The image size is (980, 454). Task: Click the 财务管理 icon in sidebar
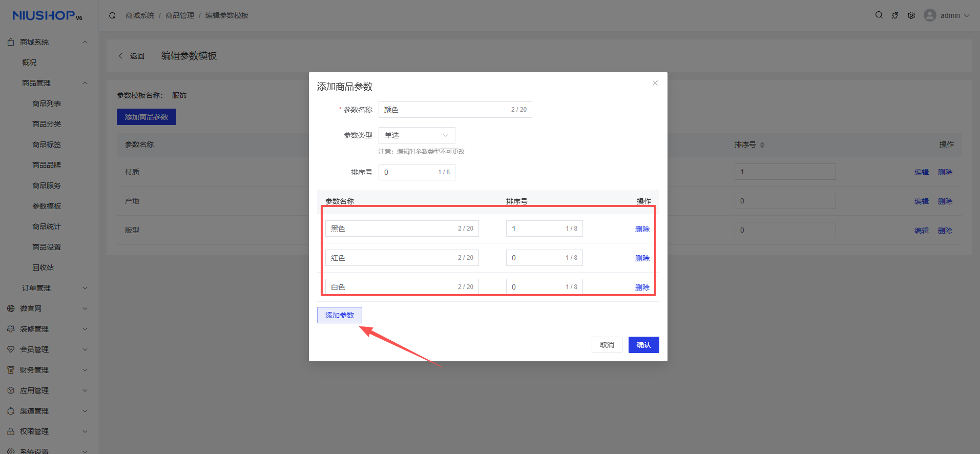pyautogui.click(x=11, y=370)
